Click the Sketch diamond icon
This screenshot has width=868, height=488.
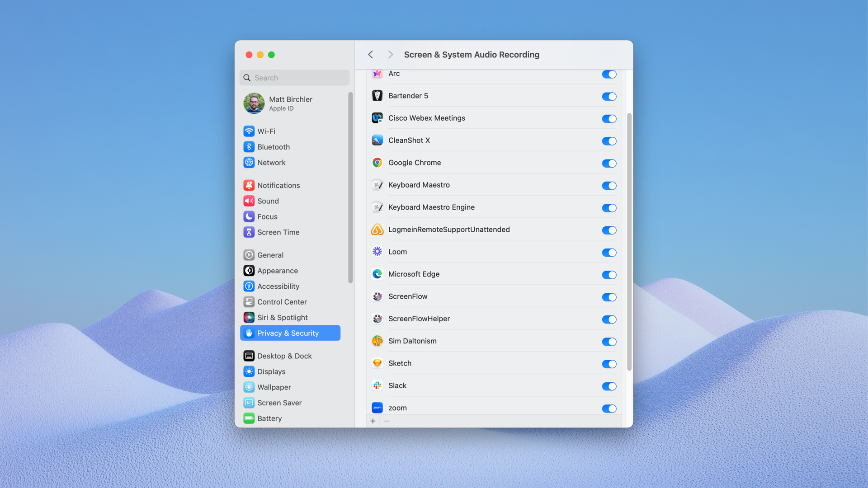point(377,363)
